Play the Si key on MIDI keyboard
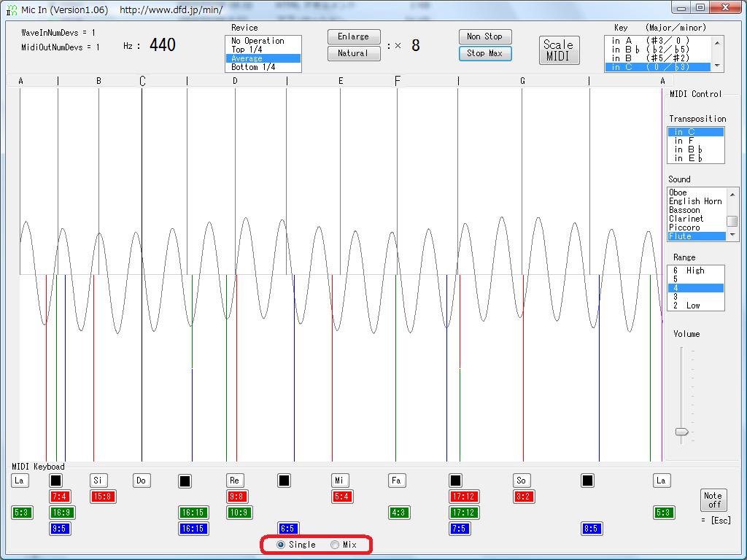747x560 pixels. coord(98,481)
